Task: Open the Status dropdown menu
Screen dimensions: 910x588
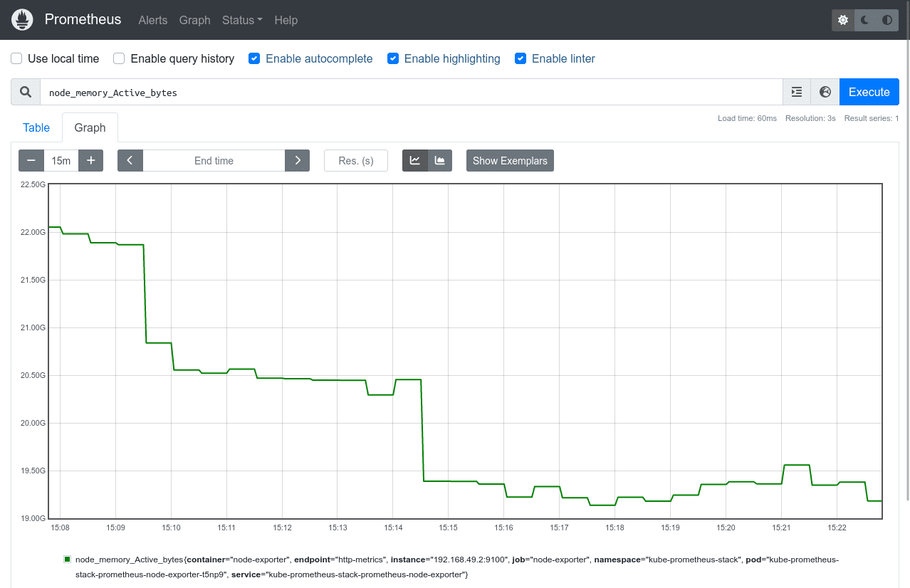Action: click(x=241, y=20)
